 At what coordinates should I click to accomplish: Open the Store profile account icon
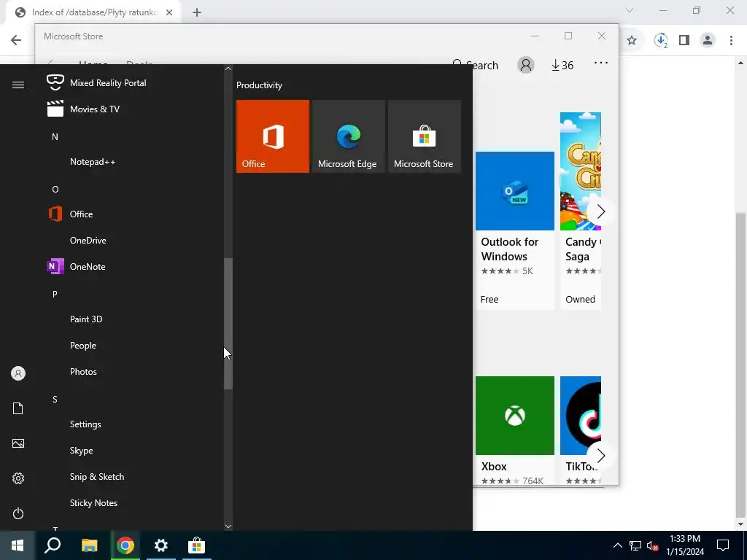click(526, 65)
